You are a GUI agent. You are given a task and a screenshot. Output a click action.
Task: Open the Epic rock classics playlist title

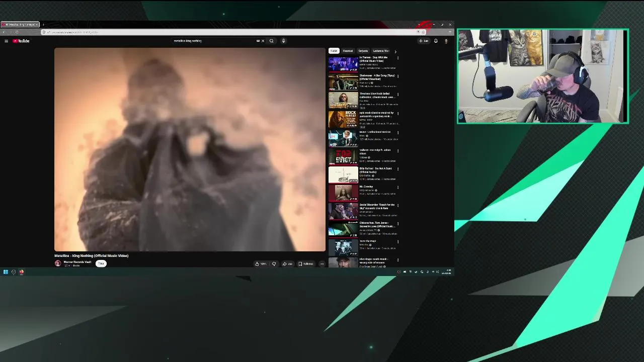click(x=376, y=115)
